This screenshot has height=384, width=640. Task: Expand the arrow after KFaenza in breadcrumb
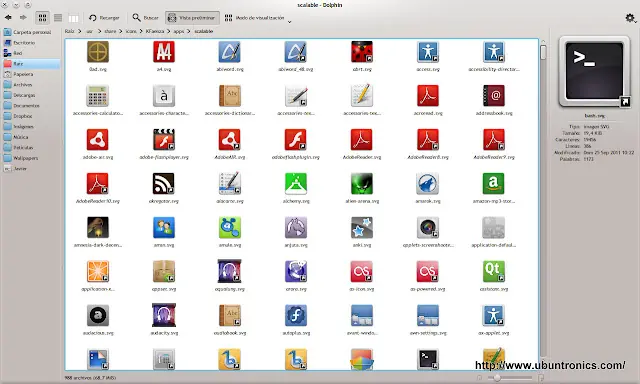click(169, 31)
